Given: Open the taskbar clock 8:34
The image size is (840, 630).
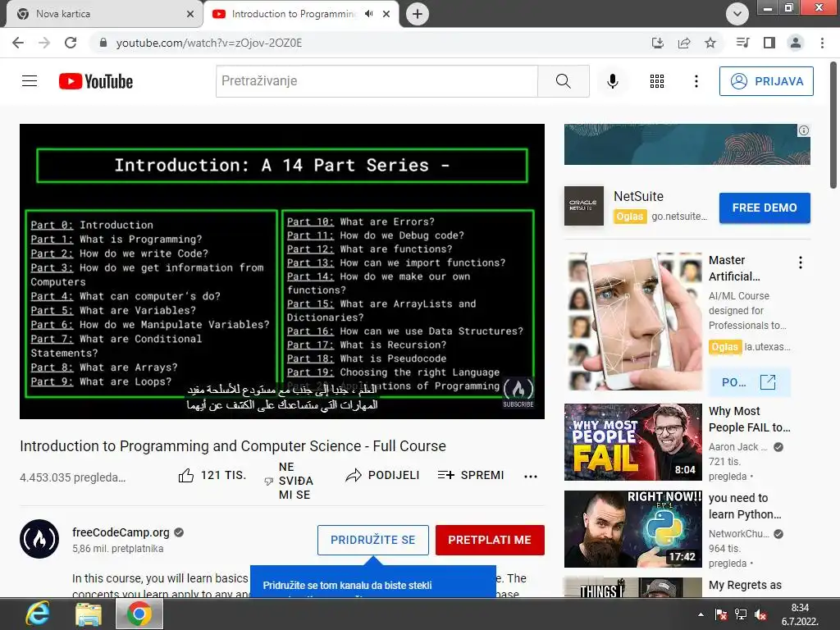Looking at the screenshot, I should pos(799,614).
